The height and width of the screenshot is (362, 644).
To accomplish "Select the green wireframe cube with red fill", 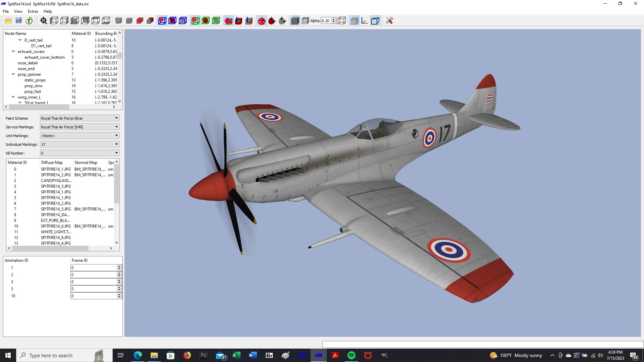I will tap(206, 21).
